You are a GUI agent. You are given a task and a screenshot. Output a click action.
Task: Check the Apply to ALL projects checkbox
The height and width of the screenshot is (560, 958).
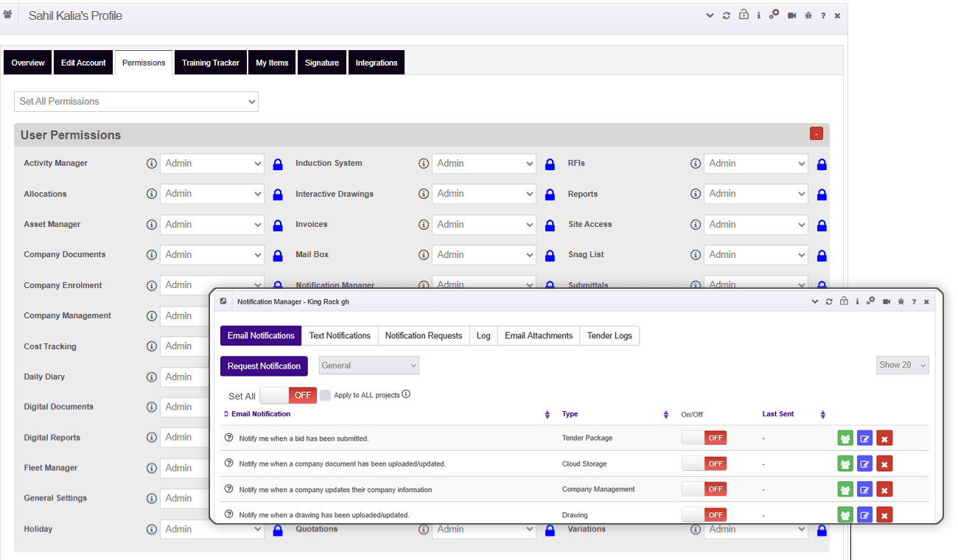(325, 396)
